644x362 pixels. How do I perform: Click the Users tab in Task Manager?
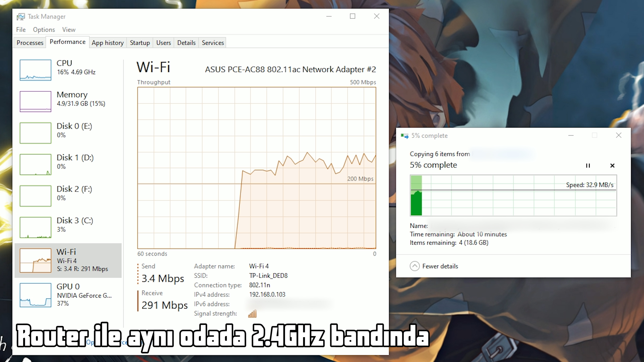[x=163, y=42]
